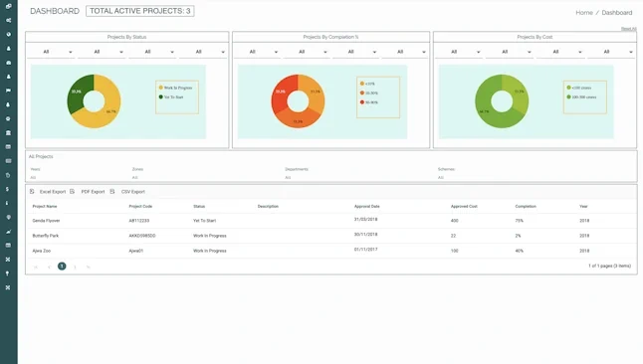Click the approval date 31/03/2018

point(365,220)
